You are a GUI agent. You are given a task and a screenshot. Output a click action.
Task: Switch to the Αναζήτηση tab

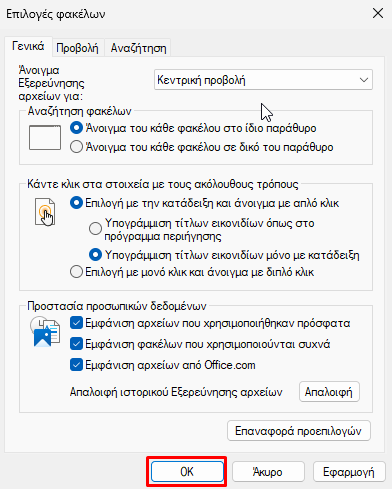(138, 48)
